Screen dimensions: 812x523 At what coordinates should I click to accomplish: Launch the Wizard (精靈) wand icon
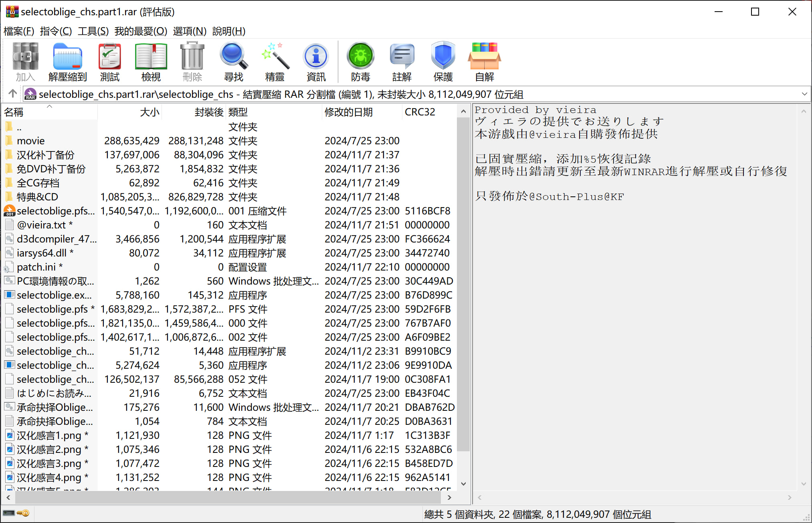275,62
